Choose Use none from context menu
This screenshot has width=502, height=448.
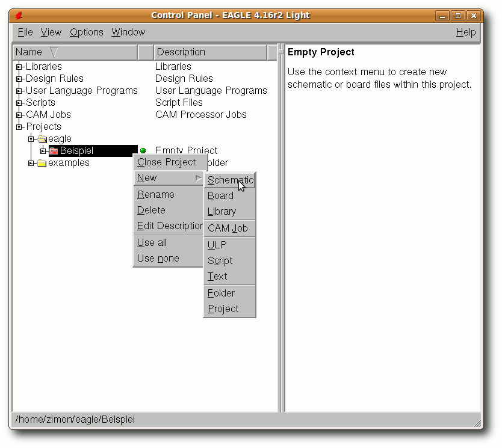[x=169, y=259]
